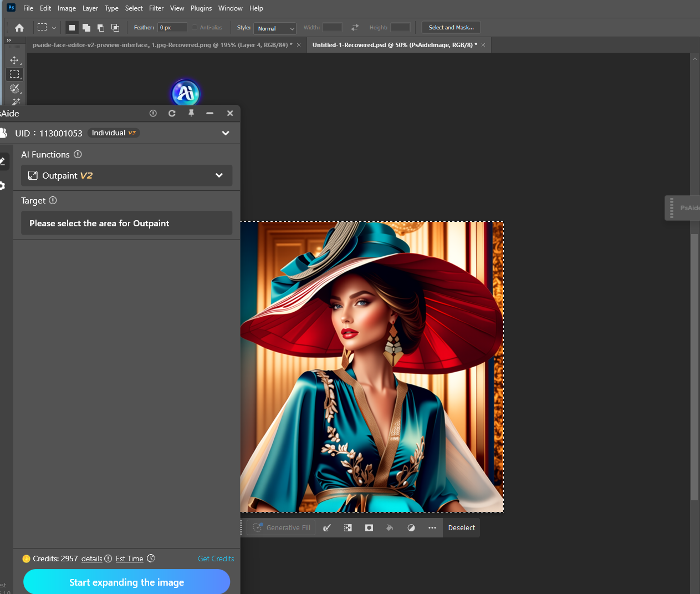Select the Rectangular Marquee tool in toolbox

[x=14, y=74]
